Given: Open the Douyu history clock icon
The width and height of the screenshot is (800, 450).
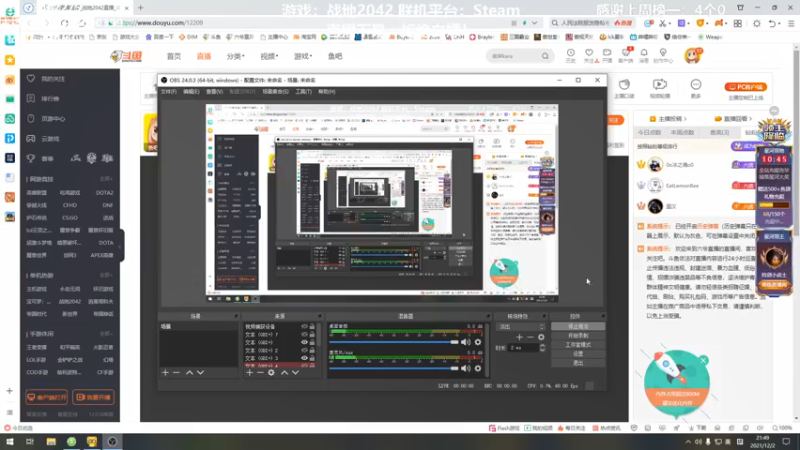Looking at the screenshot, I should tap(570, 53).
